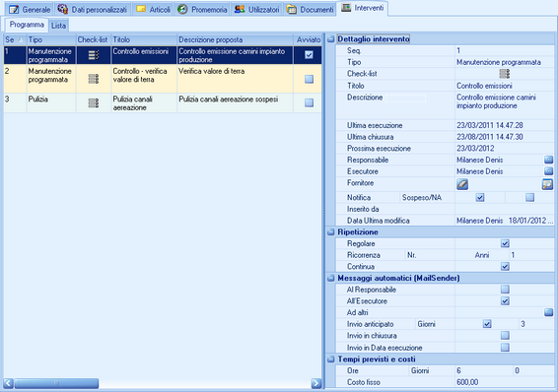Sort by the Se column header

pos(15,39)
